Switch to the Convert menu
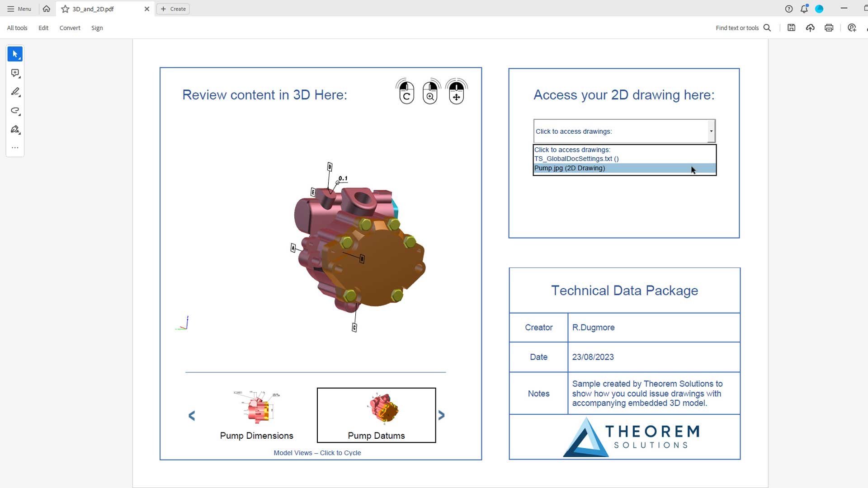 (70, 28)
